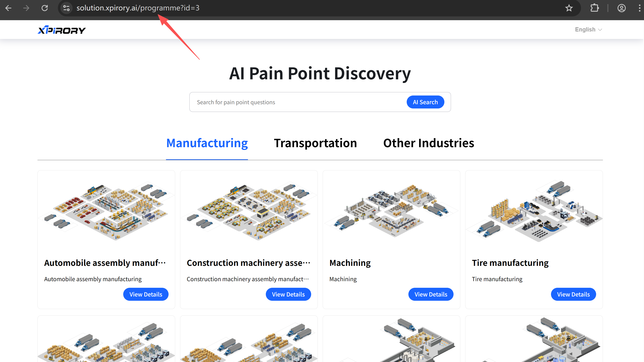Open the site information icon in address bar
Viewport: 644px width, 362px height.
pos(66,8)
